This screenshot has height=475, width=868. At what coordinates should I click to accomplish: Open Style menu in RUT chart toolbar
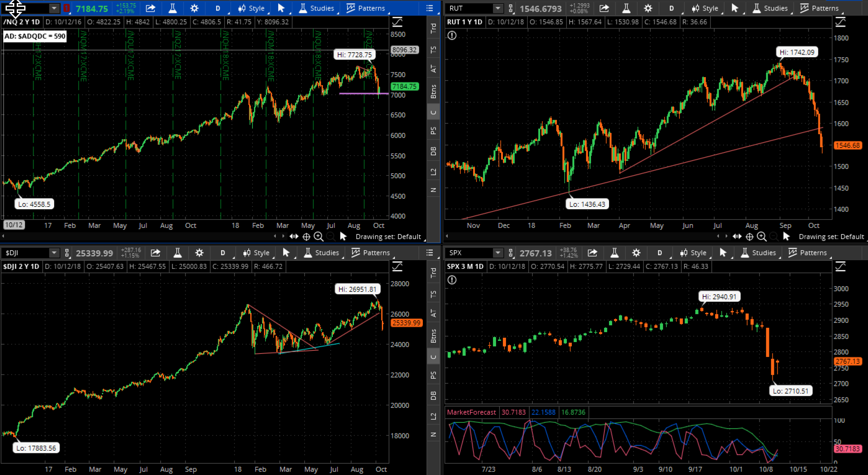click(x=705, y=9)
